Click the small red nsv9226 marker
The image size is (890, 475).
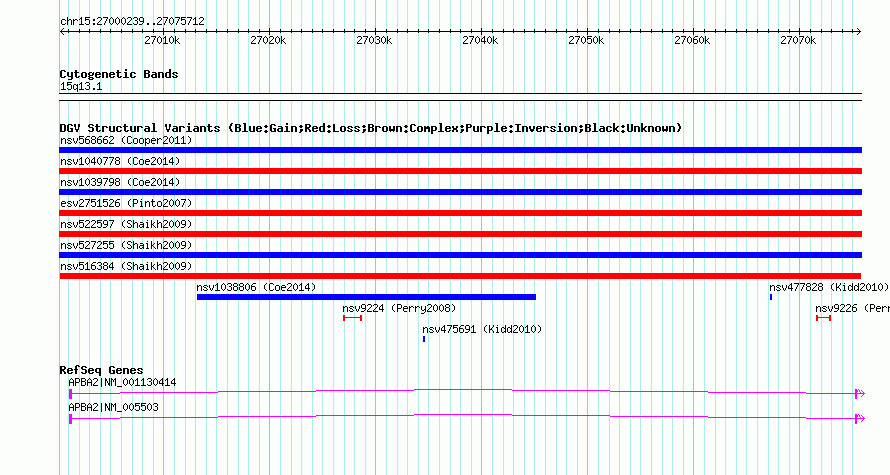click(x=824, y=318)
